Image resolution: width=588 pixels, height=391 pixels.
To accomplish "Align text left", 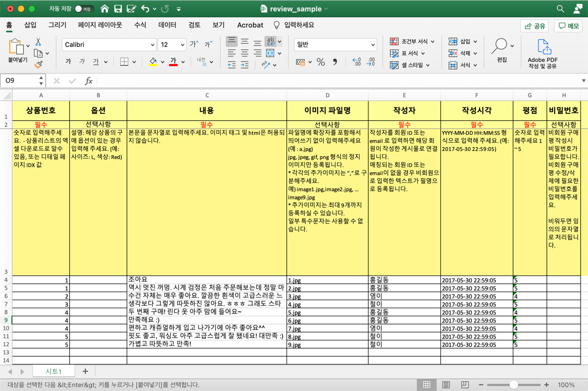I will click(x=232, y=53).
